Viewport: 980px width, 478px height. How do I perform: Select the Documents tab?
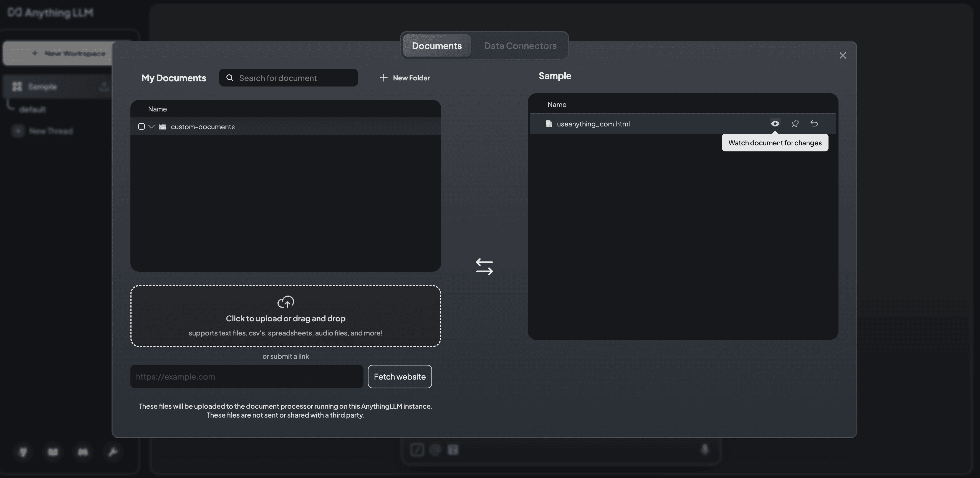[x=436, y=45]
